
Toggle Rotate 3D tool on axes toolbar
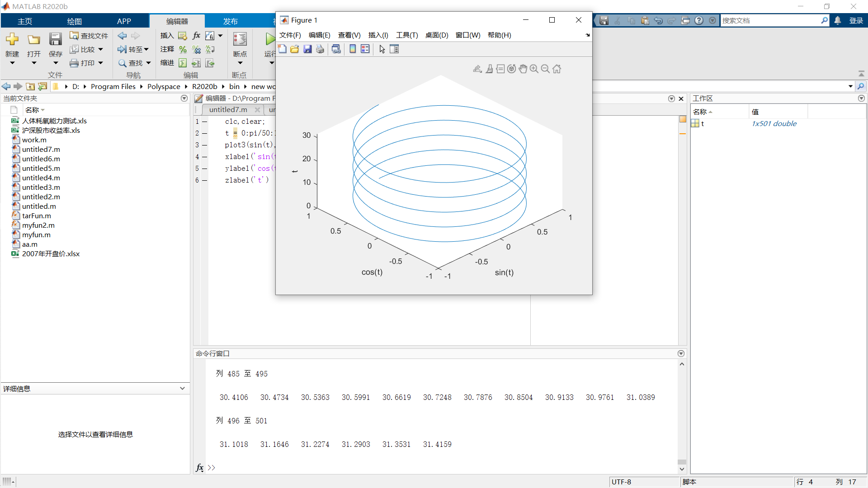pos(511,69)
